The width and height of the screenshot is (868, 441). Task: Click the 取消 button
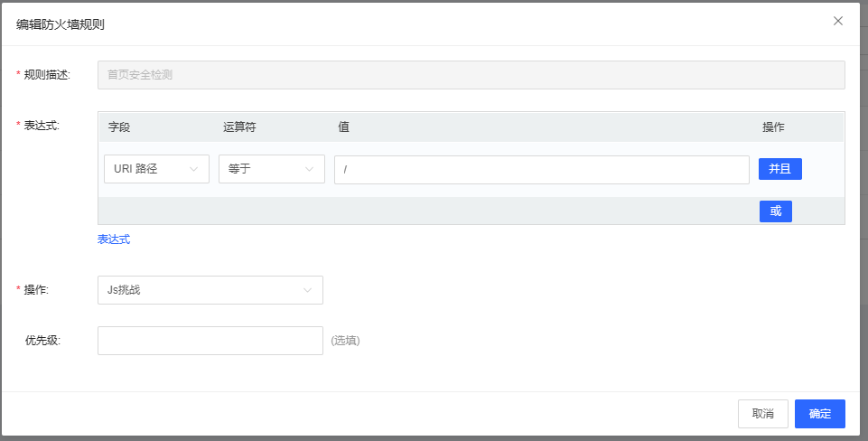pos(763,414)
